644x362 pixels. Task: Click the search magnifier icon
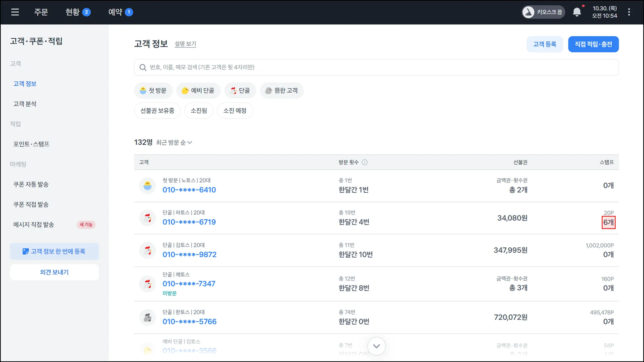click(143, 67)
